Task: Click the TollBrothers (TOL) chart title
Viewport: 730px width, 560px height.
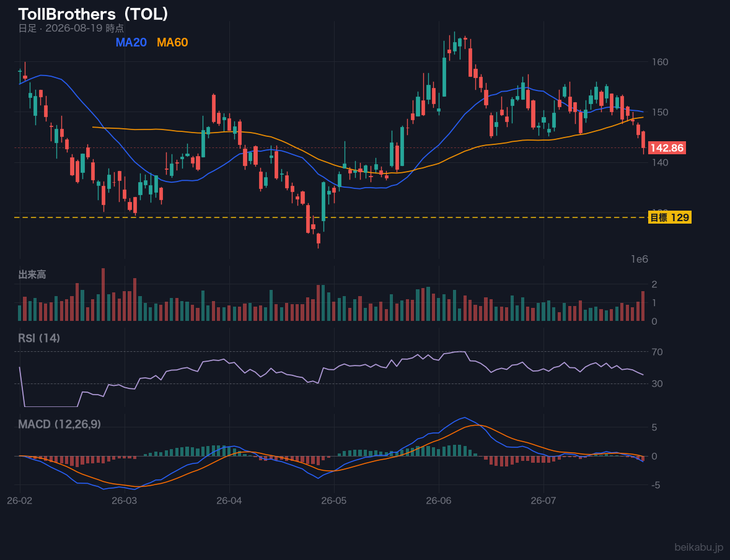Action: (93, 14)
